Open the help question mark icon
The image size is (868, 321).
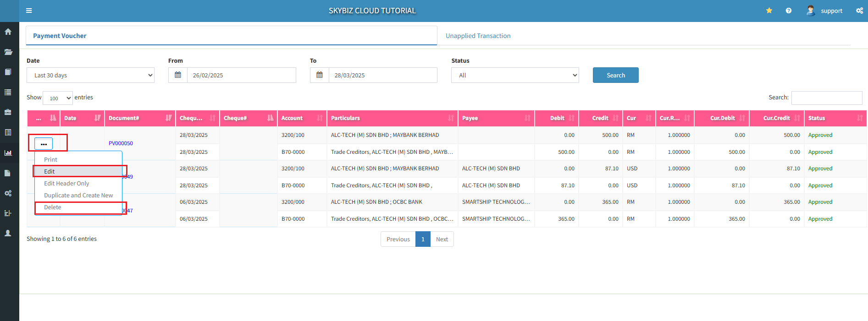point(788,11)
